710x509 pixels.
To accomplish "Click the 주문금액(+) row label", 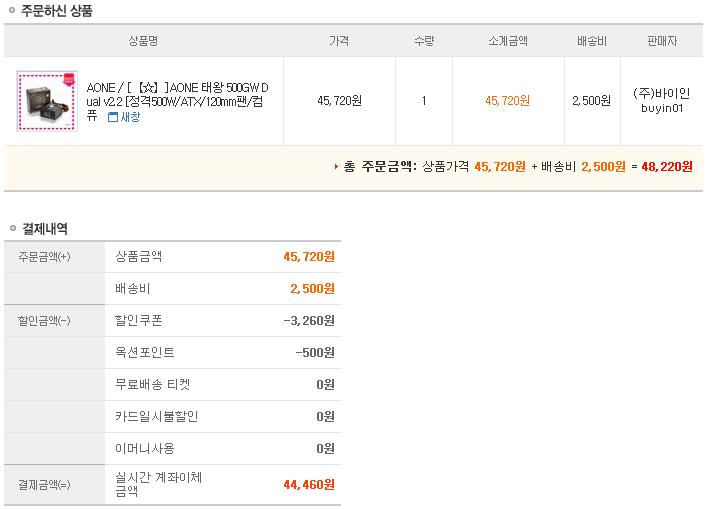I will pyautogui.click(x=44, y=257).
